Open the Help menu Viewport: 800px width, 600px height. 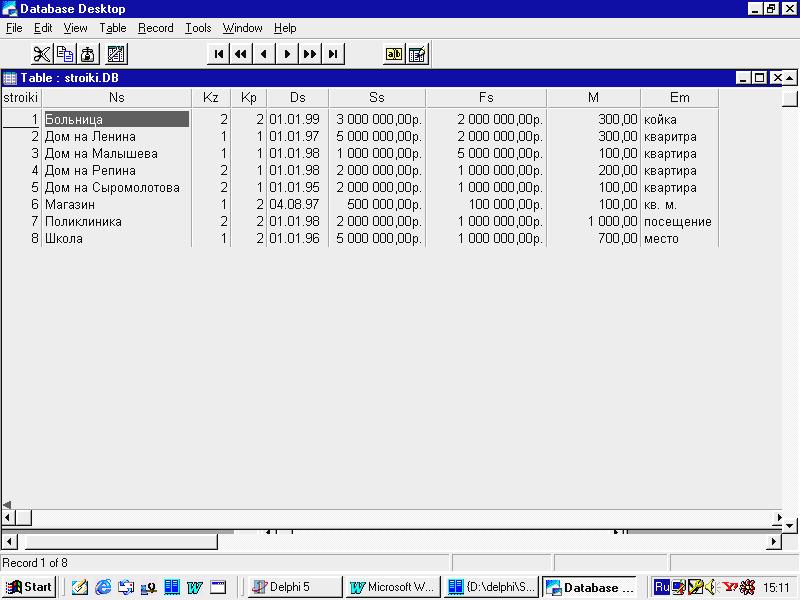pyautogui.click(x=285, y=28)
